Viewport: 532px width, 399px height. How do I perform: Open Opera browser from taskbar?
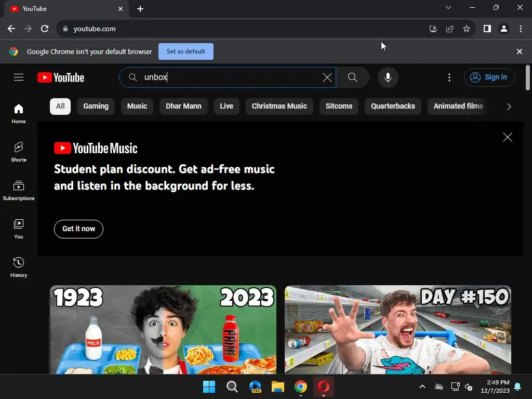(324, 387)
